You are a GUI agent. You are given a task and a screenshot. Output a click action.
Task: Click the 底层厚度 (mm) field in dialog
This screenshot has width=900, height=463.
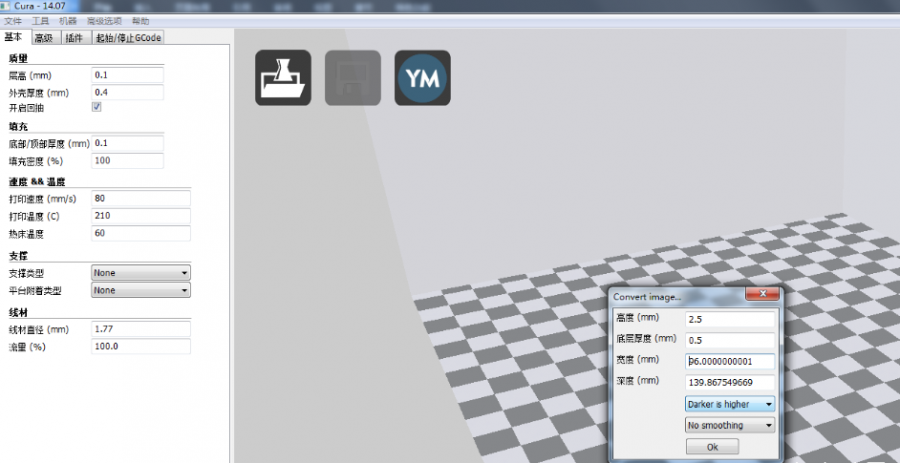coord(730,340)
